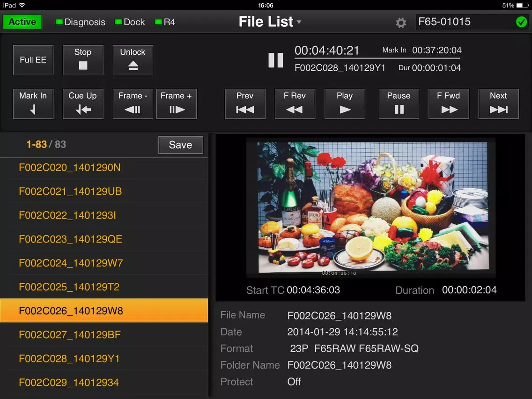Image resolution: width=532 pixels, height=399 pixels.
Task: Tap the Format value 23P F65RAW F65RAW-SQ
Action: click(x=354, y=348)
